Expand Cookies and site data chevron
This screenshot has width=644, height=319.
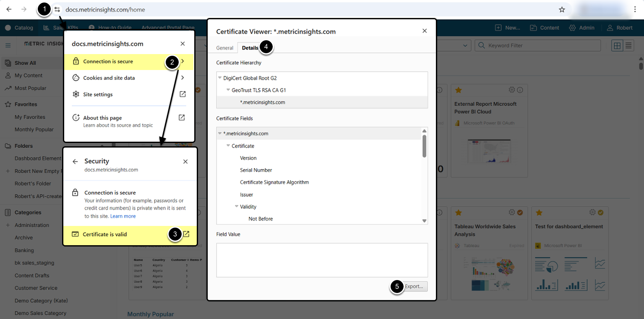[x=183, y=78]
